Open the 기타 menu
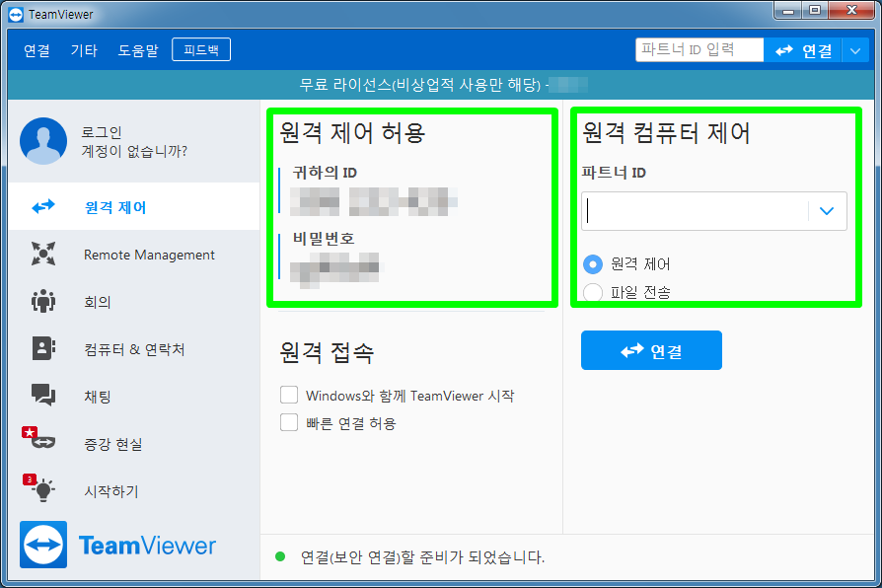This screenshot has width=882, height=588. point(84,50)
